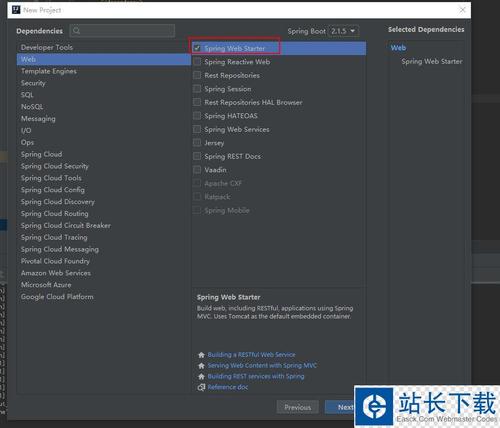Viewport: 500px width, 428px height.
Task: Open Building REST services with Spring link
Action: pos(256,376)
